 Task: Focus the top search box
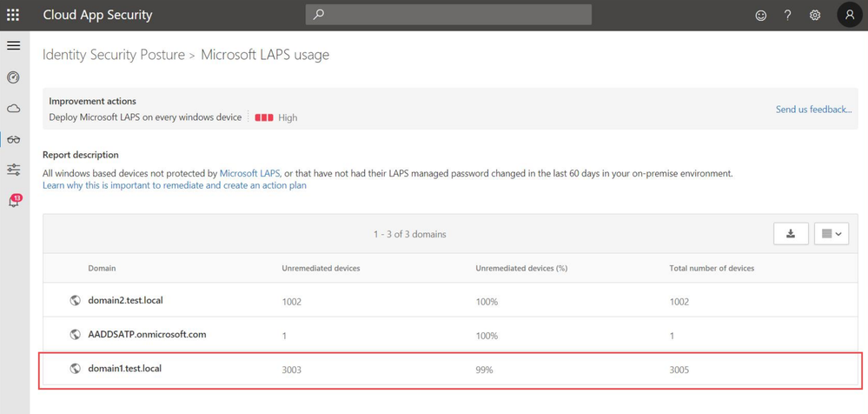click(448, 15)
